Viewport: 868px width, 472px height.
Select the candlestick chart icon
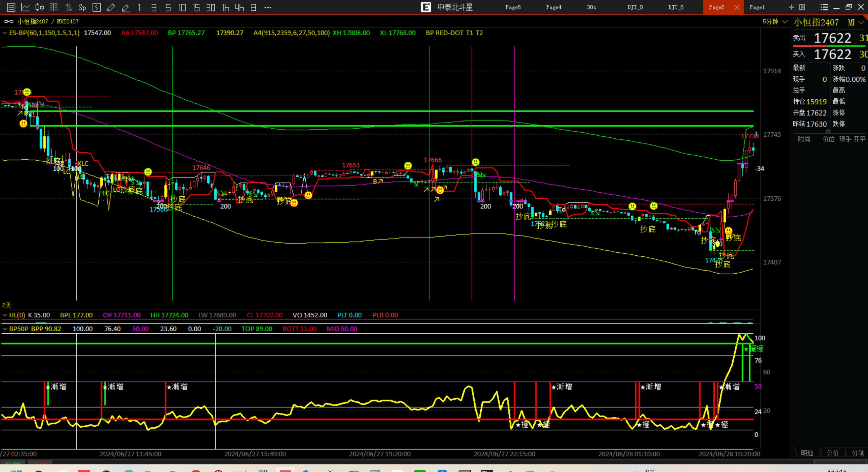40,7
